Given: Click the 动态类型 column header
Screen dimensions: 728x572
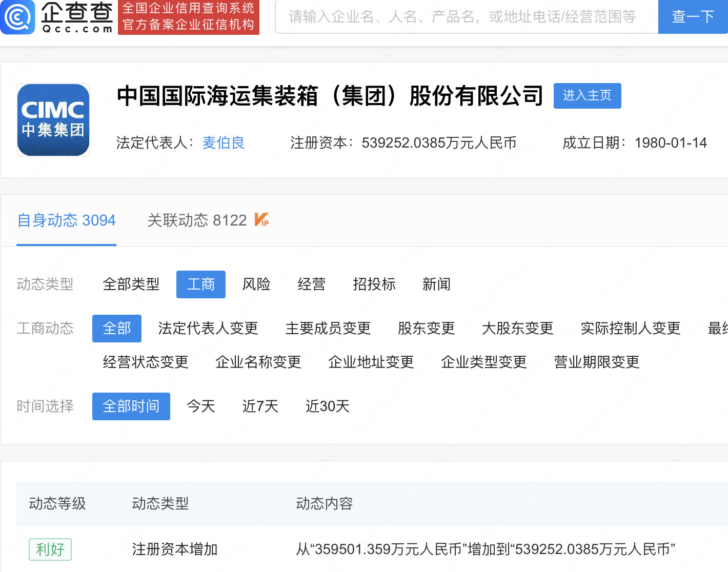Looking at the screenshot, I should tap(160, 504).
